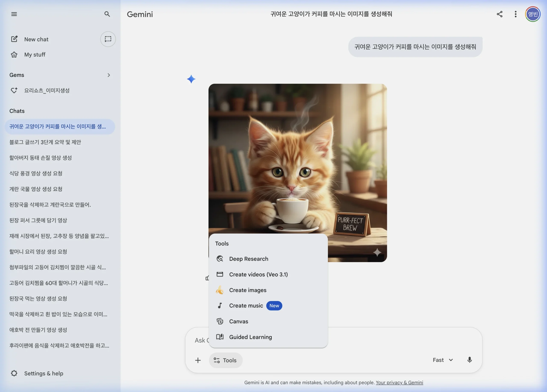547x392 pixels.
Task: Open Settings & help at sidebar bottom
Action: coord(43,373)
